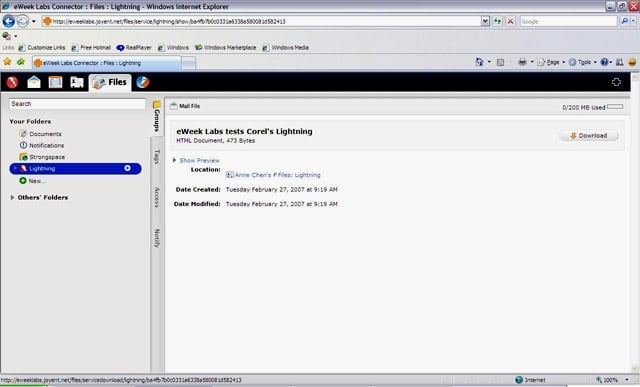640x387 pixels.
Task: Click the circular action icon on Lightning
Action: click(x=127, y=168)
